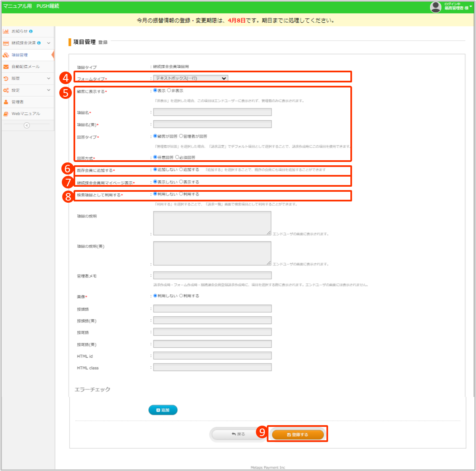Image resolution: width=476 pixels, height=471 pixels.
Task: Click the 戻る button
Action: coord(238,434)
